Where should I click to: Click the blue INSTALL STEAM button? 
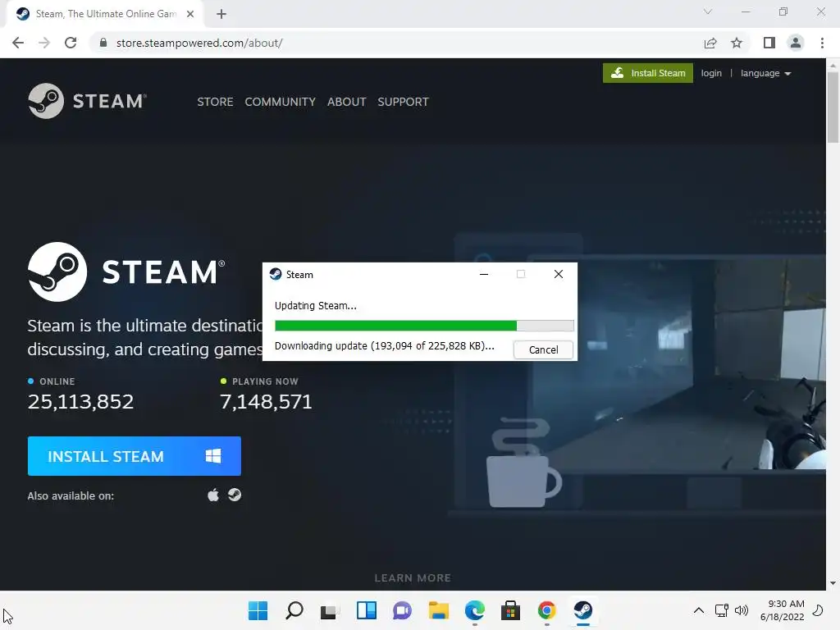tap(134, 456)
